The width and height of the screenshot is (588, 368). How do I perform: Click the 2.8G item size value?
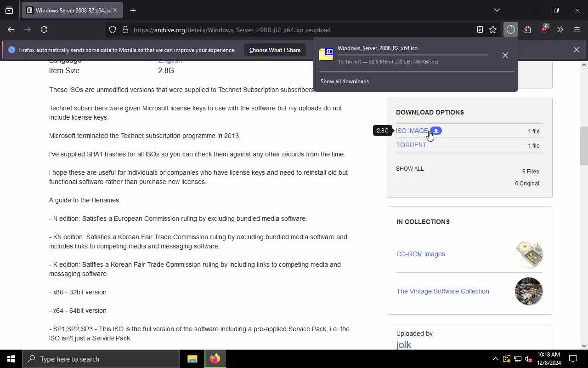(x=166, y=71)
